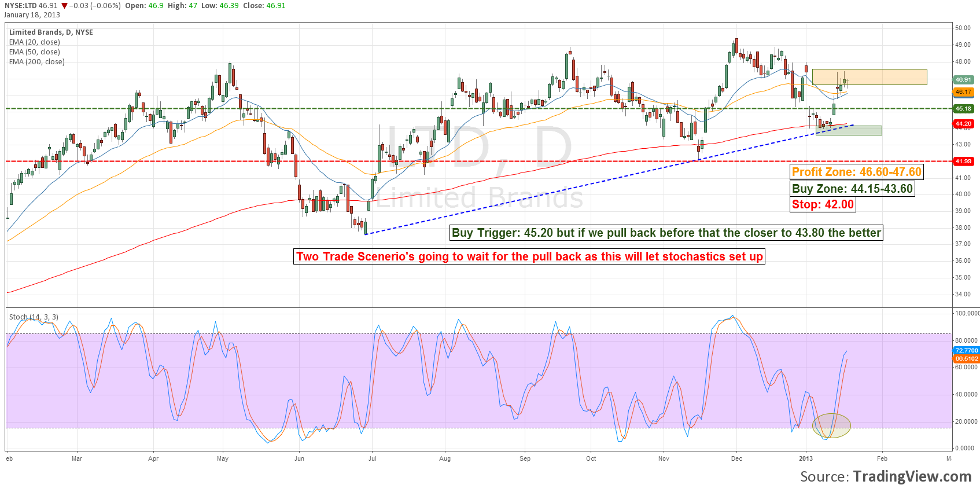980x492 pixels.
Task: Click the green 46.91 last price tag
Action: (x=963, y=80)
